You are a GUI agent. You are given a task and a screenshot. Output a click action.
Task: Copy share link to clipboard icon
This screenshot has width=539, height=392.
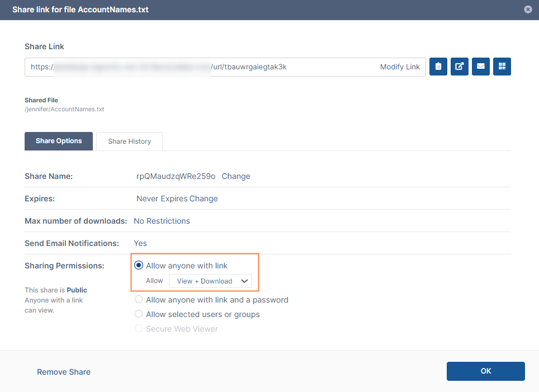(x=438, y=67)
